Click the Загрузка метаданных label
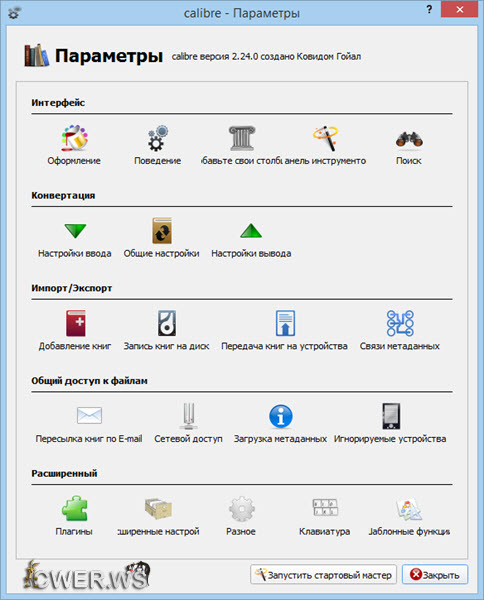The width and height of the screenshot is (484, 600). [280, 439]
